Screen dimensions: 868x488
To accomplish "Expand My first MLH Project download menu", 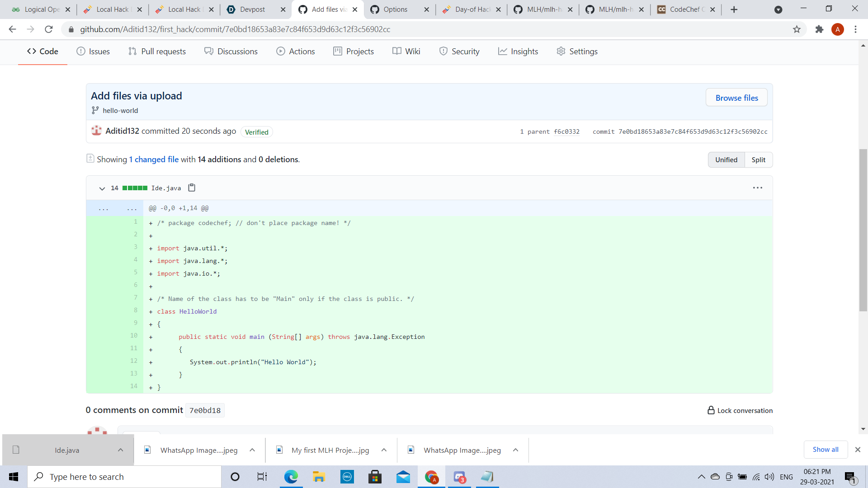I will 384,450.
